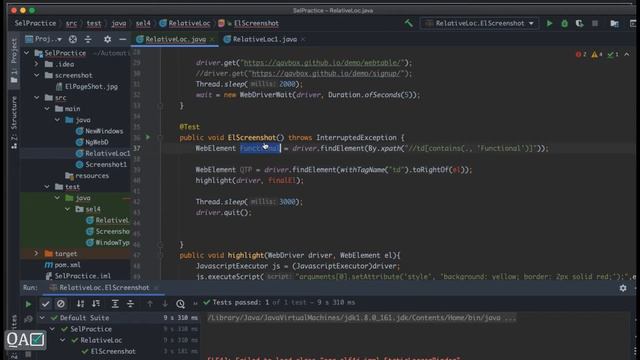
Task: Collapse the main folder
Action: pyautogui.click(x=47, y=109)
